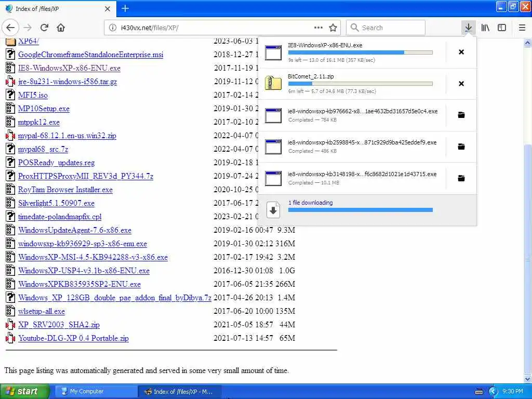Download MP10Setup.exe
This screenshot has height=399, width=532.
(x=44, y=109)
